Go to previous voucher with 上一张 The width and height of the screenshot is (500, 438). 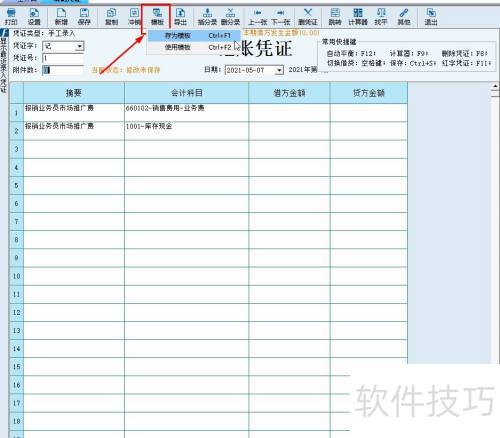tap(257, 17)
